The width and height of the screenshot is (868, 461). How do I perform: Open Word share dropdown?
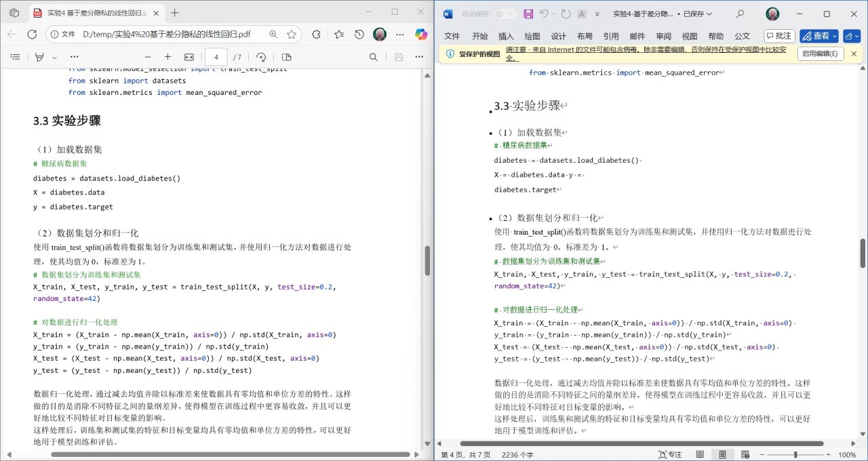click(850, 36)
